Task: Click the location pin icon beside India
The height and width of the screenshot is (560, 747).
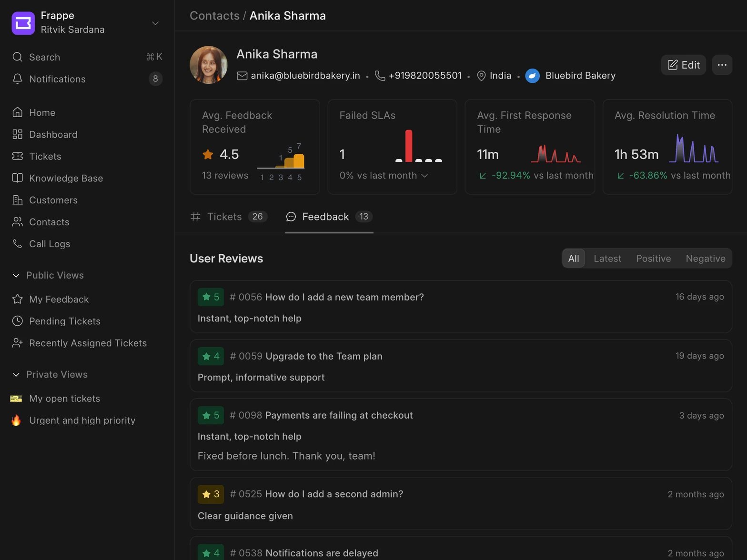Action: [481, 76]
